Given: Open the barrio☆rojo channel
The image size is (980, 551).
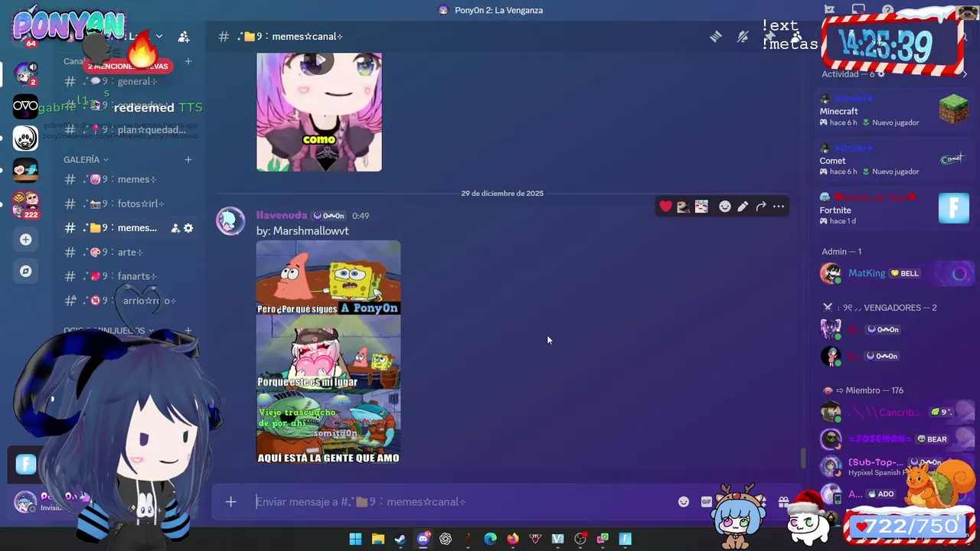Looking at the screenshot, I should pos(126,301).
